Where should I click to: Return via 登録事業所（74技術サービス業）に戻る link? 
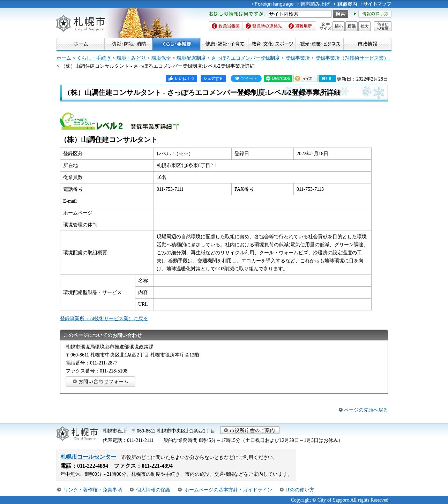pos(104,318)
